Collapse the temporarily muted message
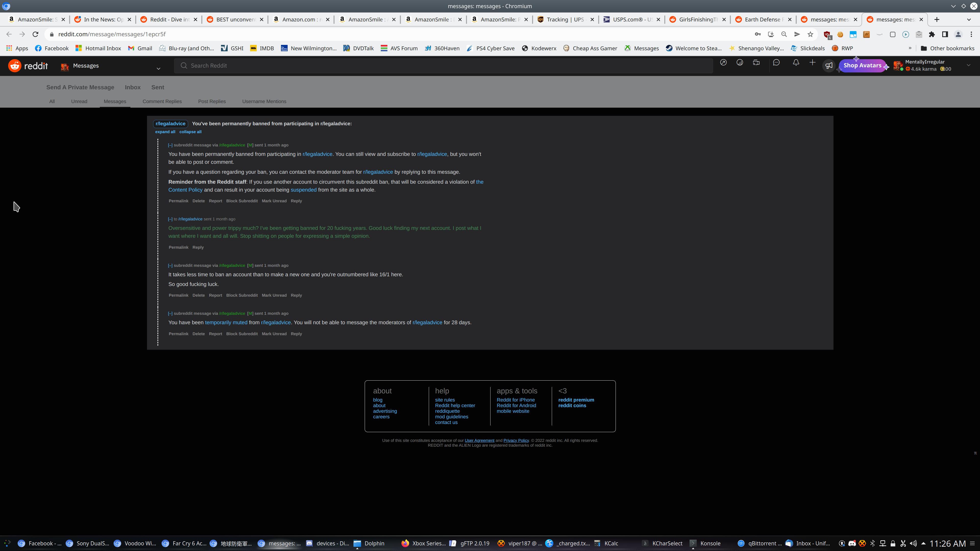 (170, 314)
